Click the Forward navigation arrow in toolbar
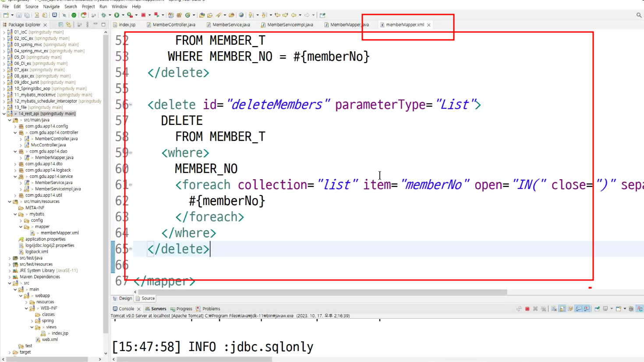The width and height of the screenshot is (644, 362). (x=307, y=15)
